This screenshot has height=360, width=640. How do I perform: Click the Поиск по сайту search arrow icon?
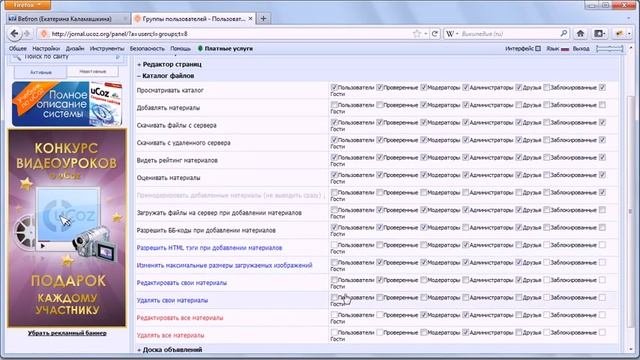(118, 57)
